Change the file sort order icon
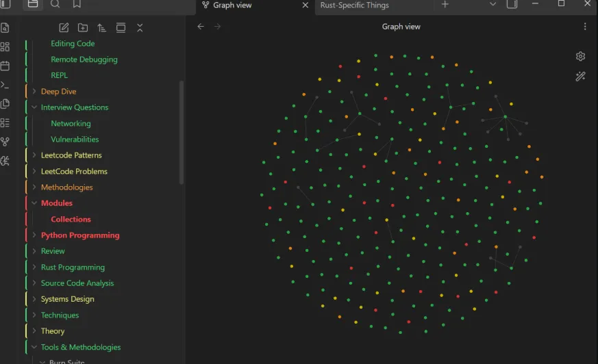 pyautogui.click(x=101, y=27)
